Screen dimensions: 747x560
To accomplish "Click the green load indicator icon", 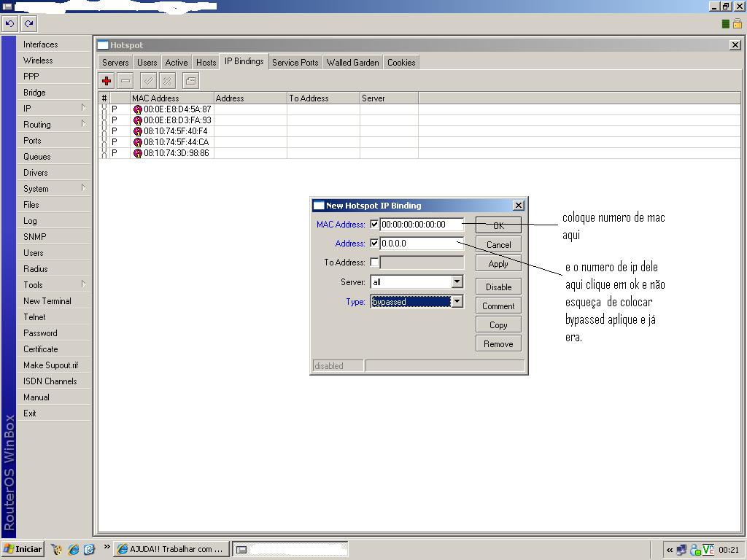I will pos(726,24).
